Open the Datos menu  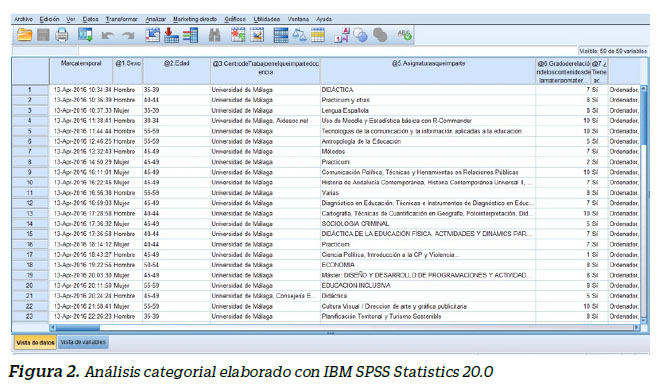click(90, 19)
